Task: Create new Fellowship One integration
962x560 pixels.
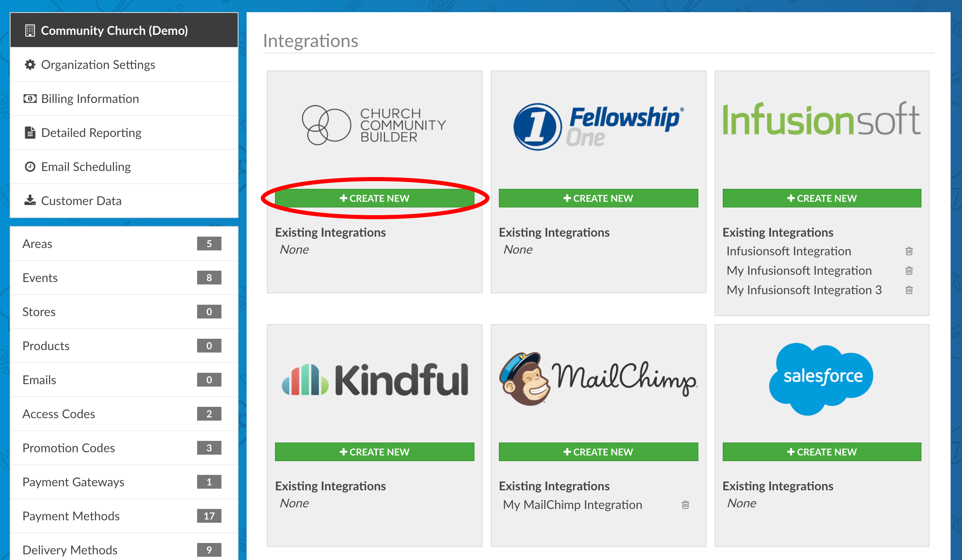Action: click(598, 199)
